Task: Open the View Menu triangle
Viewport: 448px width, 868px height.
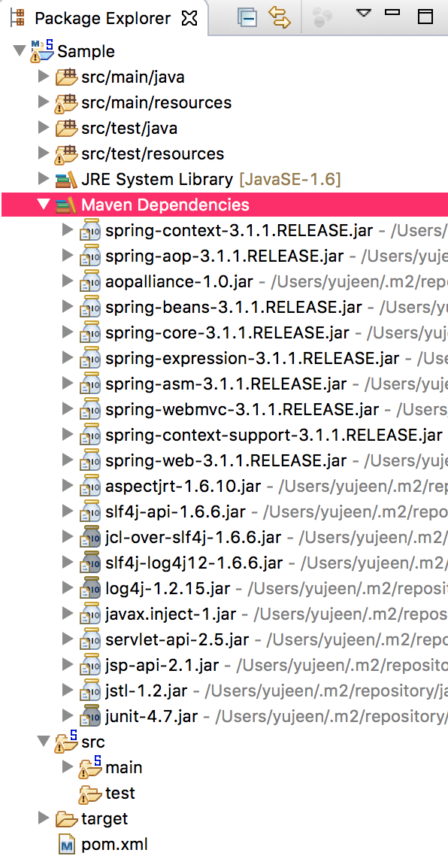Action: coord(363,13)
